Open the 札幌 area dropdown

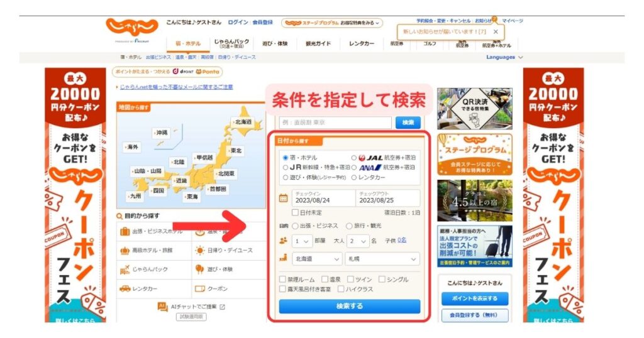tap(382, 259)
